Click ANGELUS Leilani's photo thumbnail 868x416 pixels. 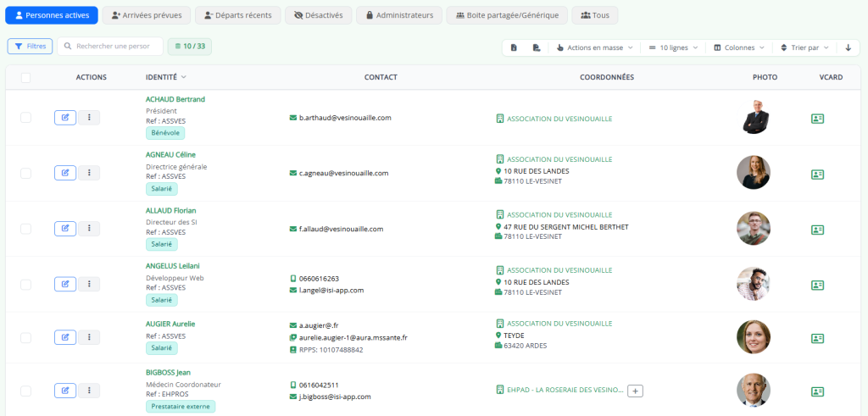tap(754, 284)
